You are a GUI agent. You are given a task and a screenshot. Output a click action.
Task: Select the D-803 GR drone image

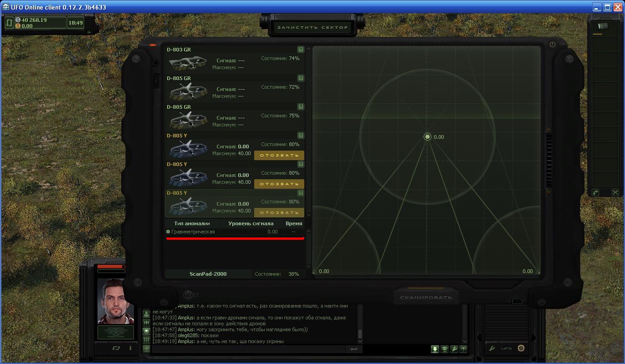(x=188, y=63)
